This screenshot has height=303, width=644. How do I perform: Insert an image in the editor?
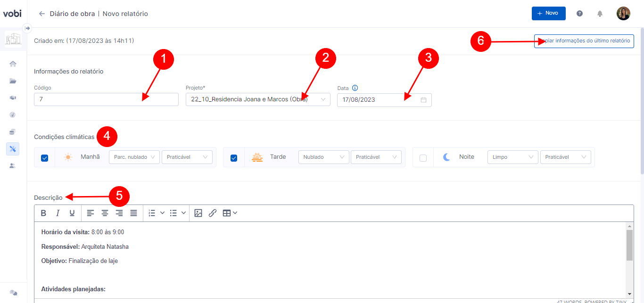198,213
